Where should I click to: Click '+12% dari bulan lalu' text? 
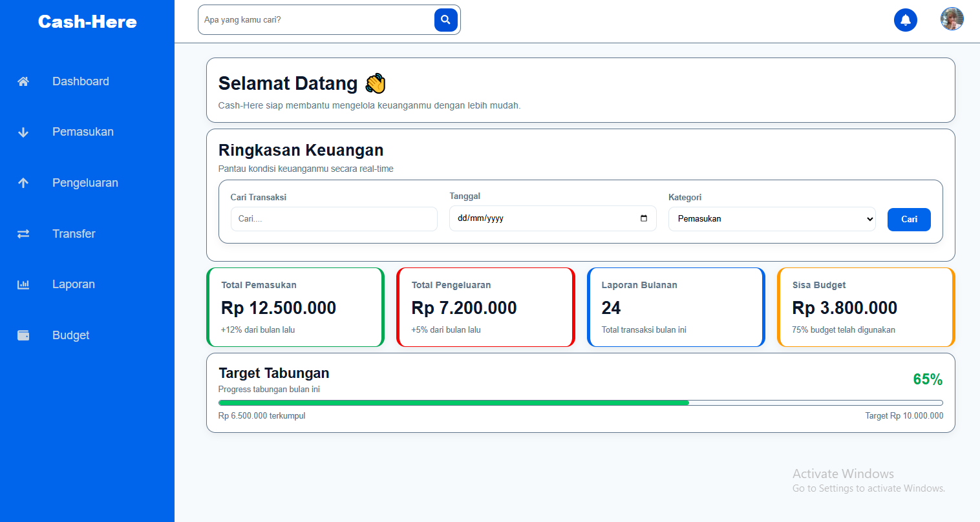[258, 330]
